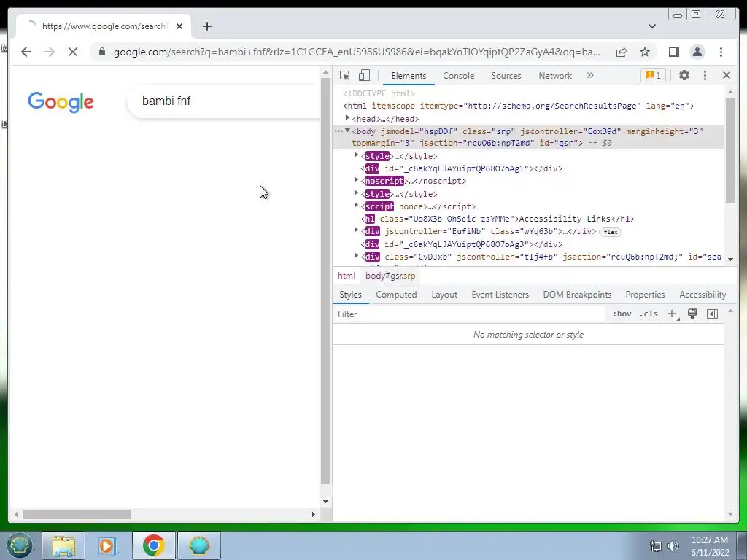
Task: Toggle the :hov element state button
Action: coord(622,314)
